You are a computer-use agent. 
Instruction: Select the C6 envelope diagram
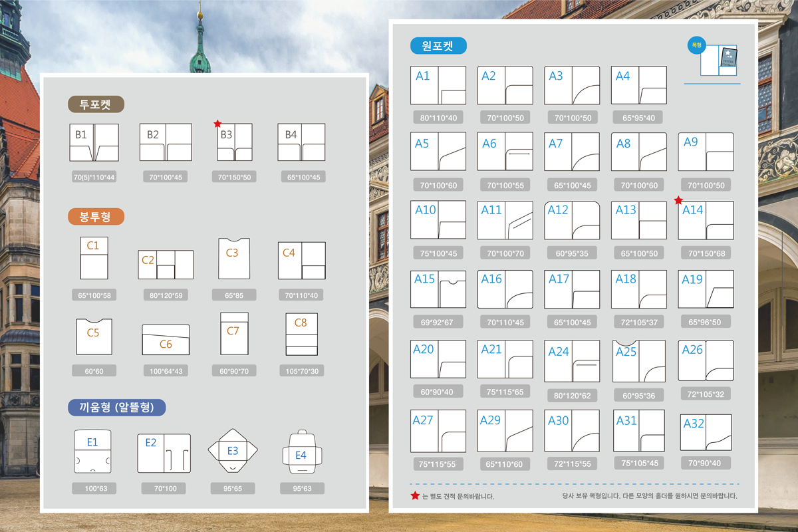[x=166, y=340]
